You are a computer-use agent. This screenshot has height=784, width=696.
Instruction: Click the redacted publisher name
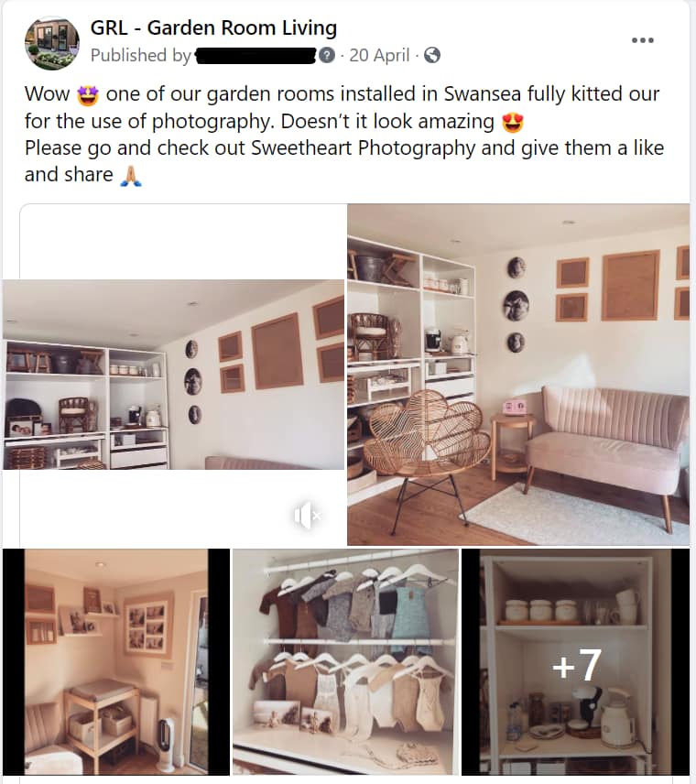point(256,56)
